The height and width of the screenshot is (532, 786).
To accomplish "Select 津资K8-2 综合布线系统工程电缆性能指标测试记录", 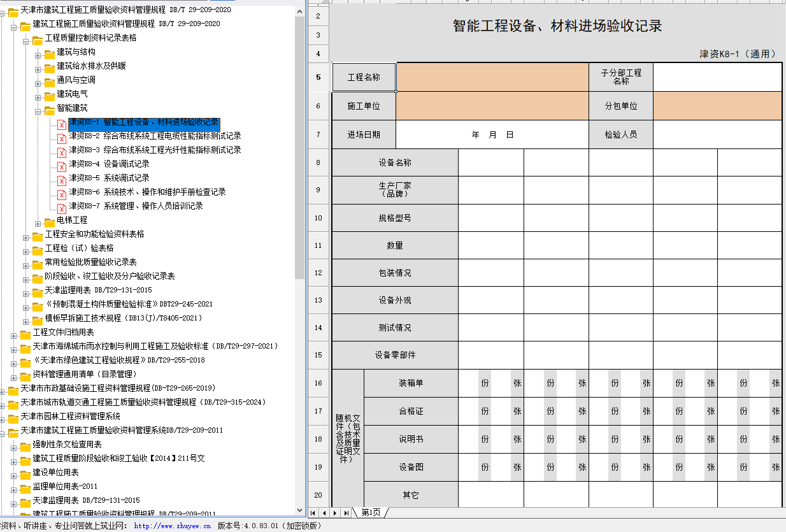I will 155,136.
